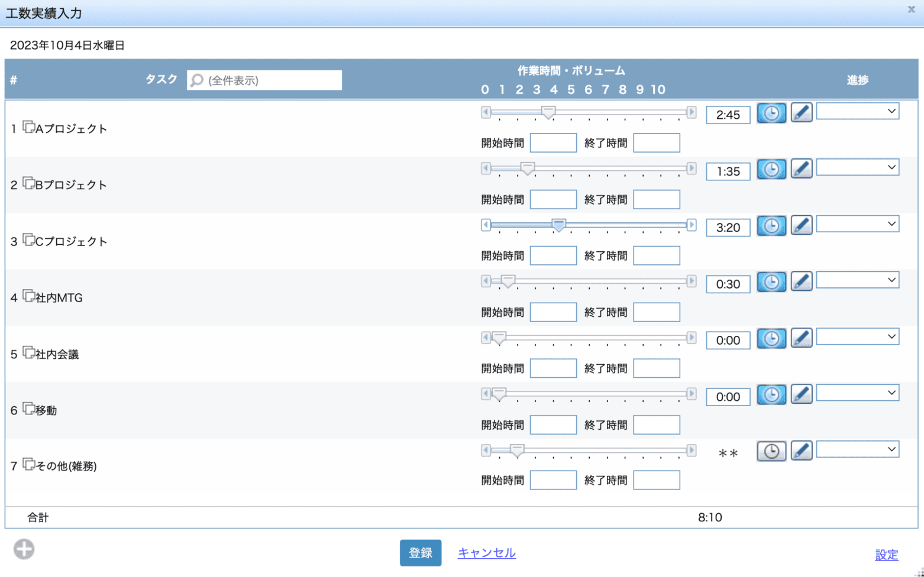924x577 pixels.
Task: Open the 進捗 dropdown for Aプロジェクト
Action: (x=857, y=111)
